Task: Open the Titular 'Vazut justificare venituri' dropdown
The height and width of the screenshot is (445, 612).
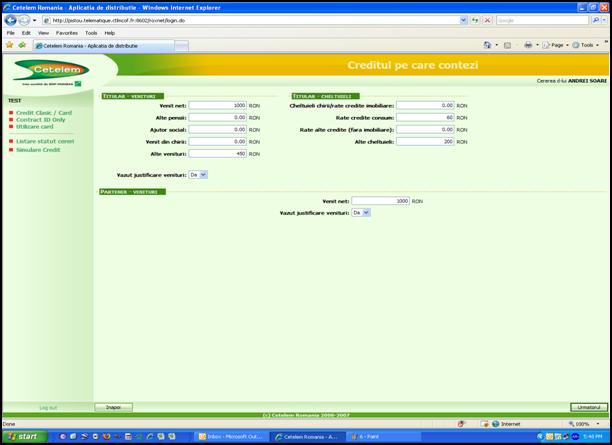Action: click(x=198, y=174)
